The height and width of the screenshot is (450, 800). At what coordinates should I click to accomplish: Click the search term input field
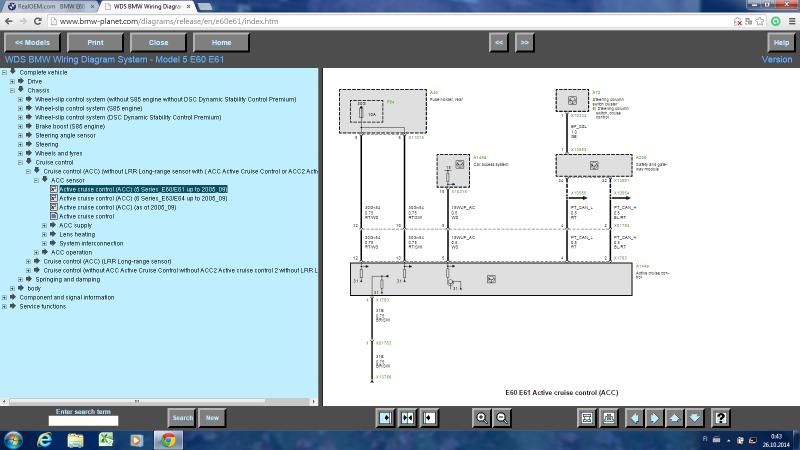[x=83, y=421]
